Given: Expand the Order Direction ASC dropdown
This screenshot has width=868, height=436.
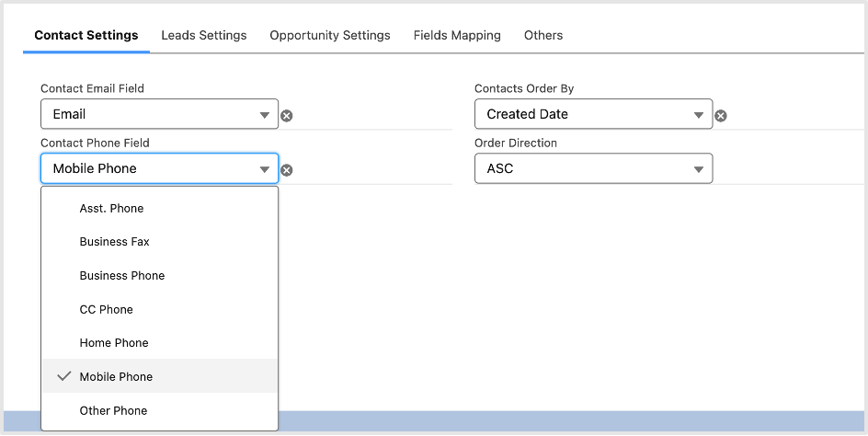Looking at the screenshot, I should (x=593, y=168).
